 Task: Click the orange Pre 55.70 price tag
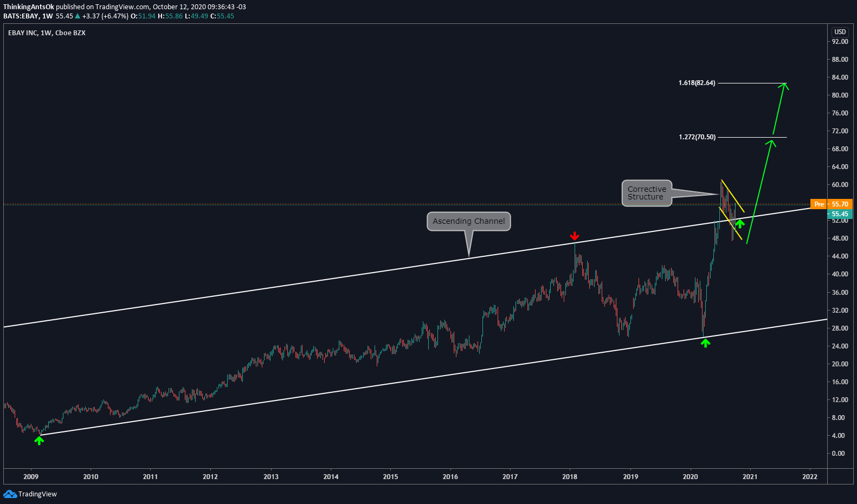coord(832,204)
